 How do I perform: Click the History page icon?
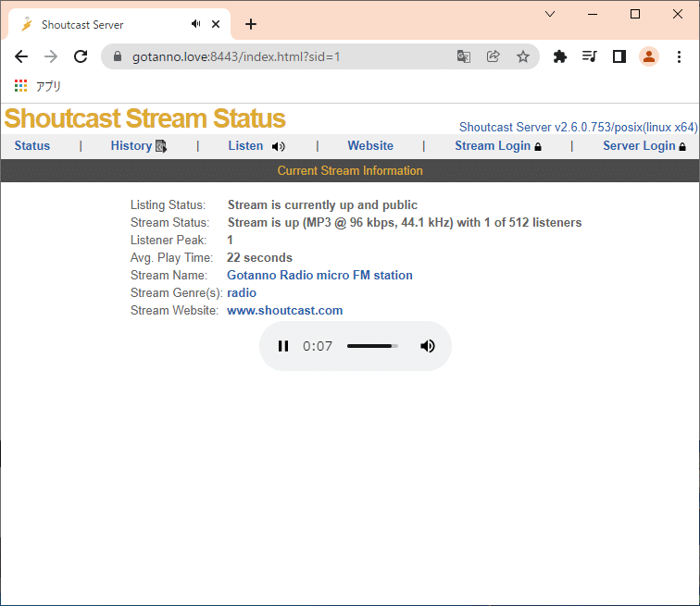tap(161, 146)
